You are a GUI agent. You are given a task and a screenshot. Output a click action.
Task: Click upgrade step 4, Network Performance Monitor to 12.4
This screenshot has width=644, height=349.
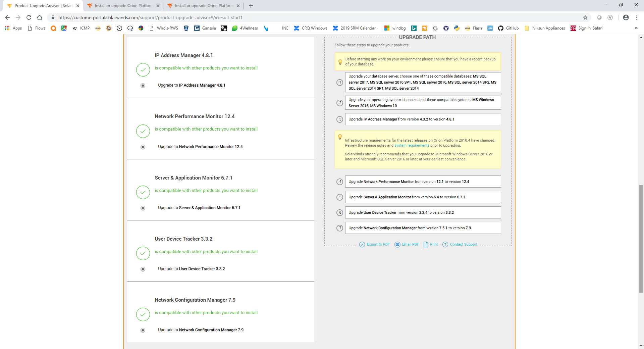pyautogui.click(x=423, y=182)
